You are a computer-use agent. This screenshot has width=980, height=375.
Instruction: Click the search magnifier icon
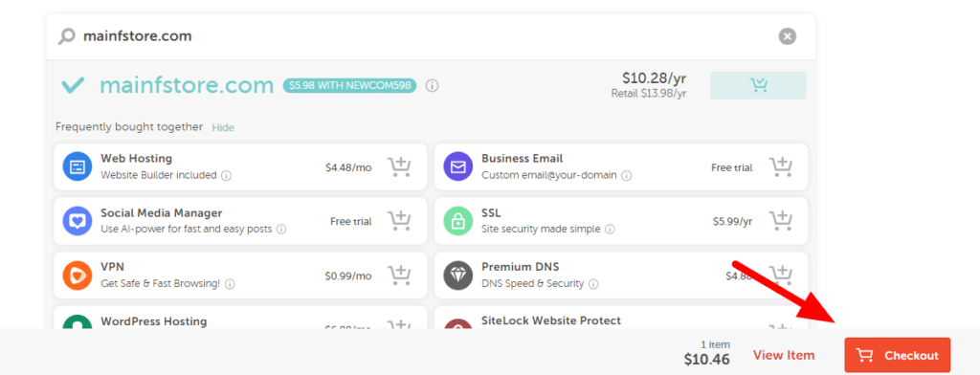click(x=66, y=37)
